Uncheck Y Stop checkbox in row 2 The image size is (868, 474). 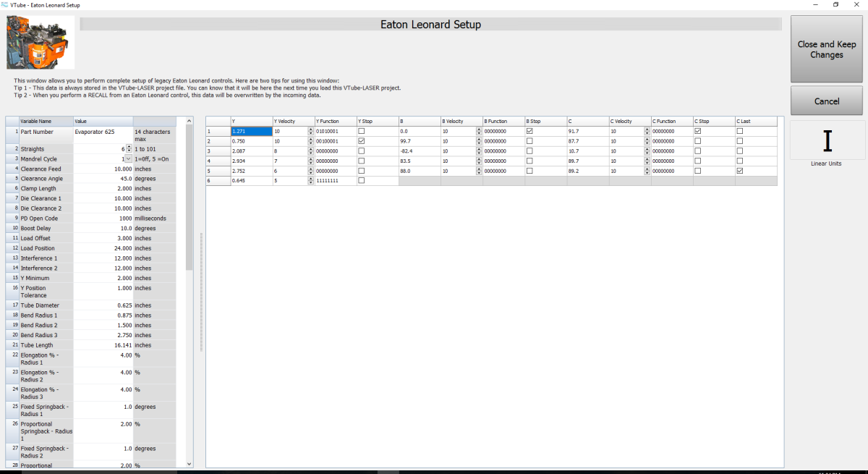(362, 141)
